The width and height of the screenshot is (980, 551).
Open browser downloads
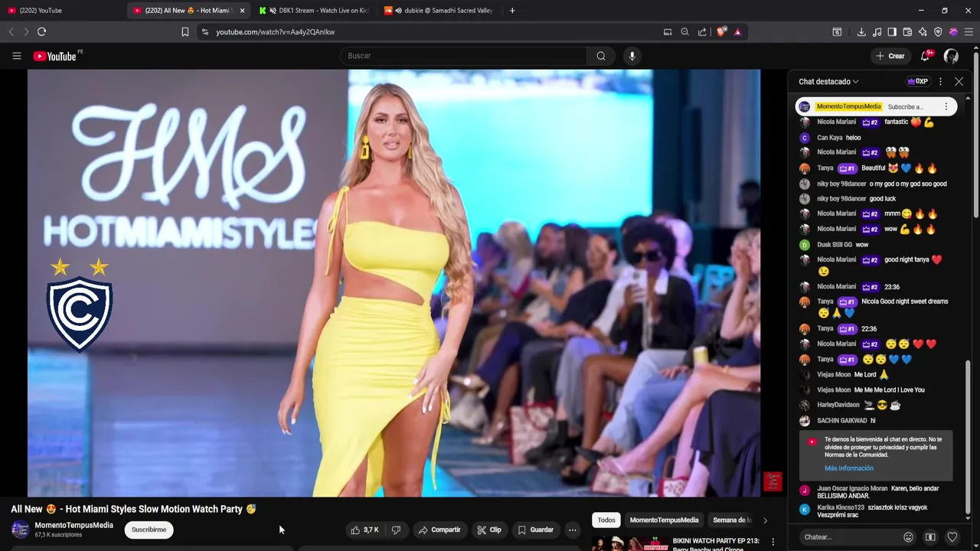[861, 31]
